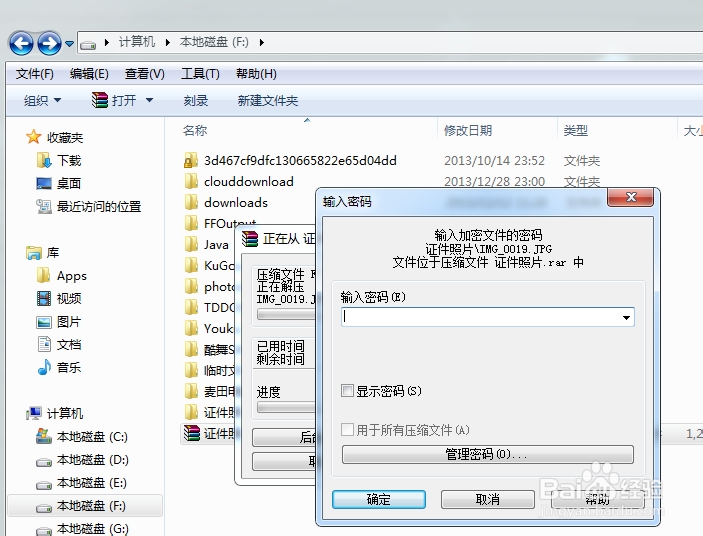The image size is (703, 536).
Task: Select 收藏夹 star icon in sidebar
Action: pos(33,137)
